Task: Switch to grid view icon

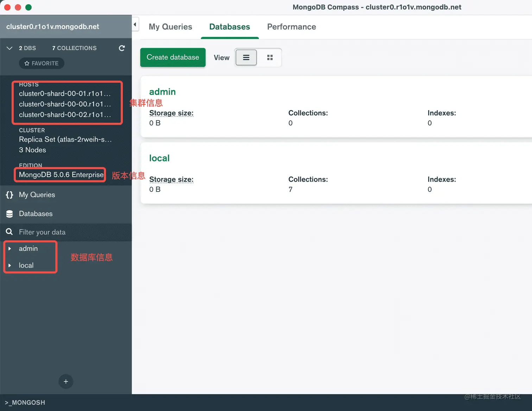Action: click(270, 57)
